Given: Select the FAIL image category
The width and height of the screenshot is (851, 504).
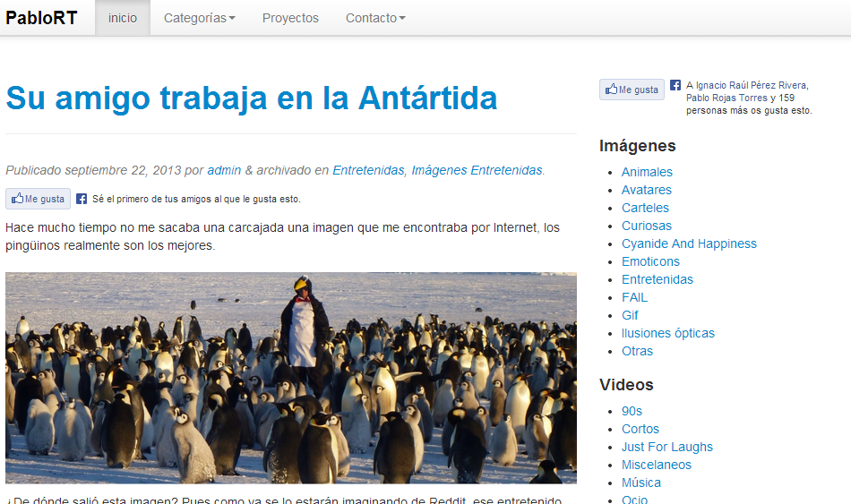Looking at the screenshot, I should click(x=634, y=297).
